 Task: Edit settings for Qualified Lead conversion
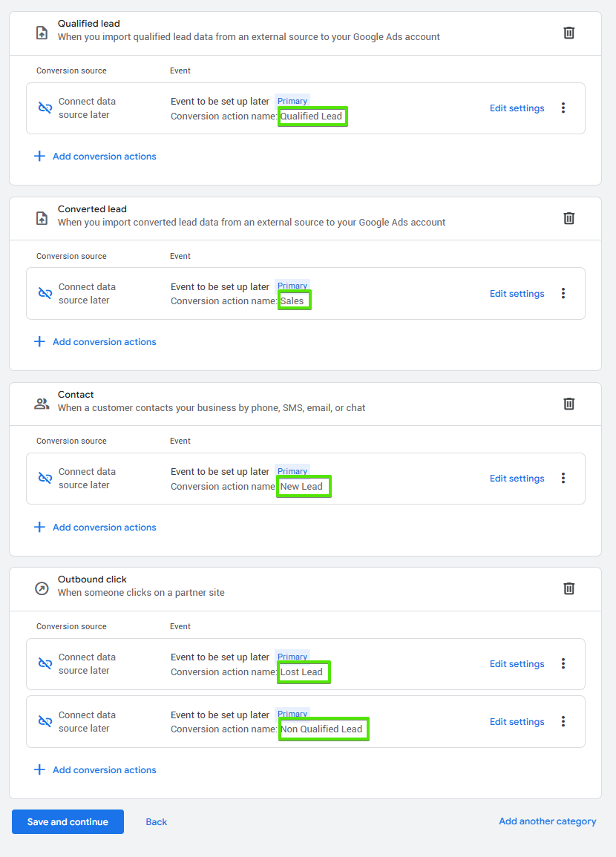pyautogui.click(x=517, y=108)
